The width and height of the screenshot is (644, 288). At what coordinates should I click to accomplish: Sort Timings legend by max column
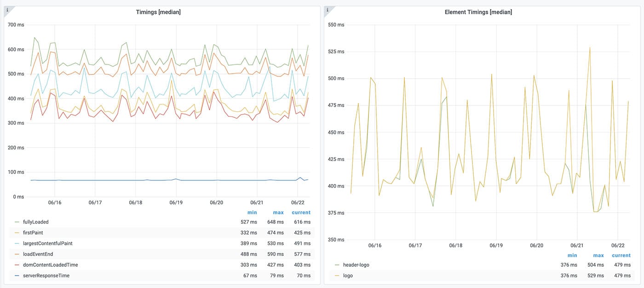pos(278,213)
